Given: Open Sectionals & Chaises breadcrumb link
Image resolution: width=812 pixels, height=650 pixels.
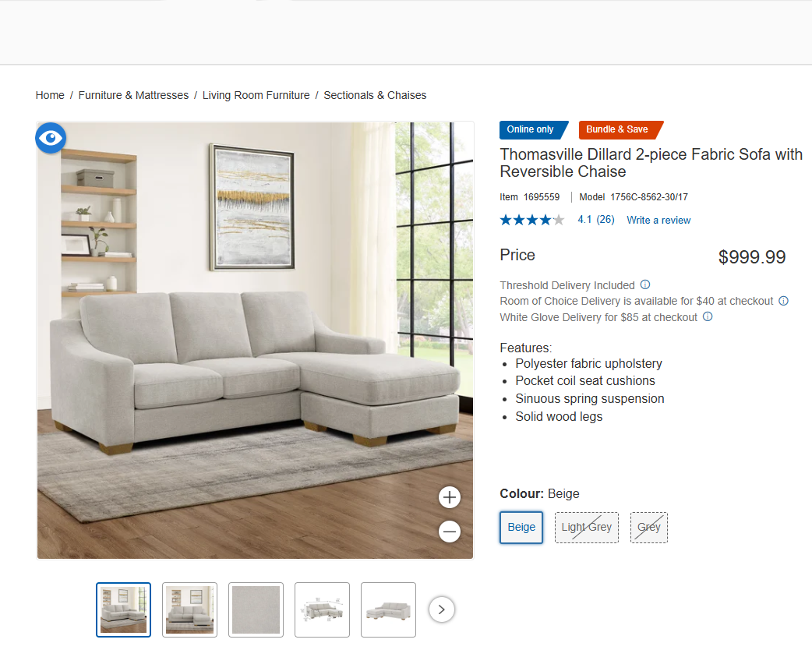Looking at the screenshot, I should (375, 95).
